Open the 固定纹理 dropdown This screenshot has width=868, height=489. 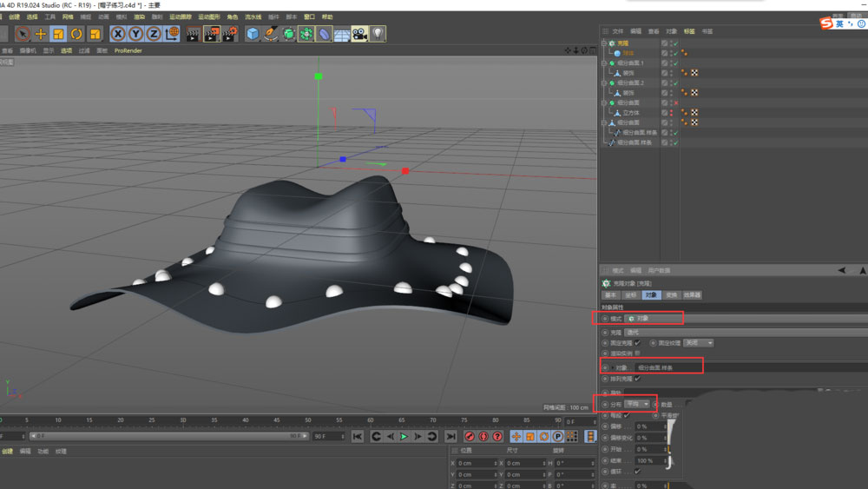click(698, 343)
